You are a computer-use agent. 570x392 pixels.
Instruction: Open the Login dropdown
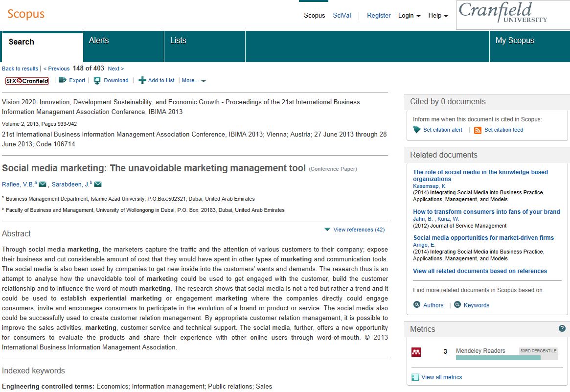coord(409,16)
